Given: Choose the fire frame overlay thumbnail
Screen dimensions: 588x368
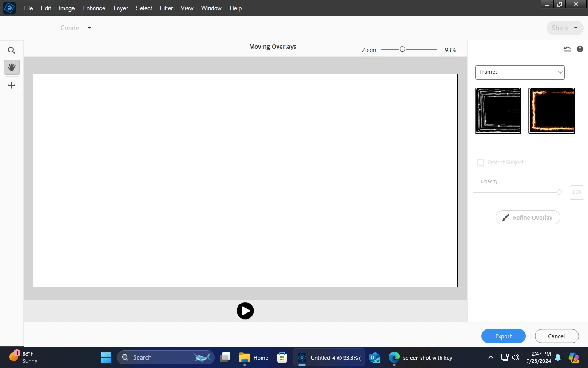Looking at the screenshot, I should [552, 111].
